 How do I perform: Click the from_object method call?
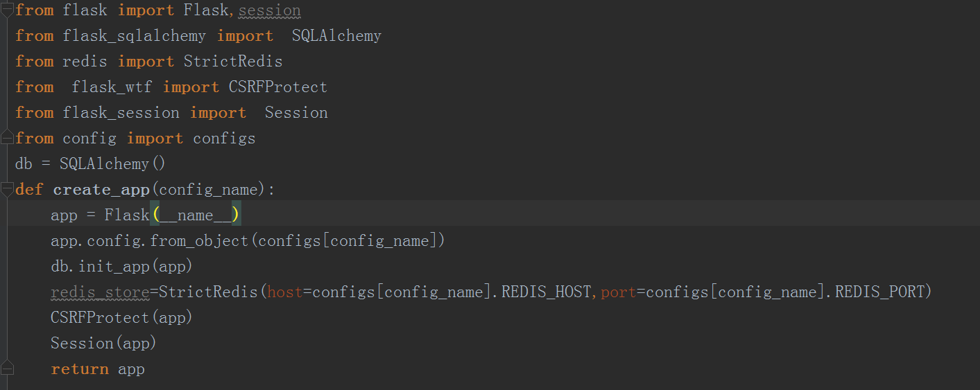[199, 241]
